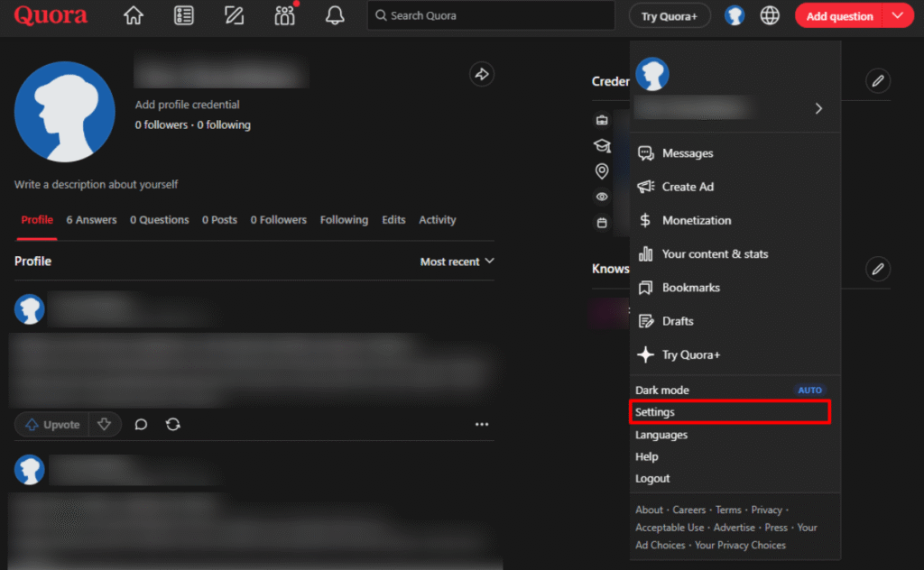Click the Add profile credential link
Image resolution: width=924 pixels, height=570 pixels.
[187, 104]
